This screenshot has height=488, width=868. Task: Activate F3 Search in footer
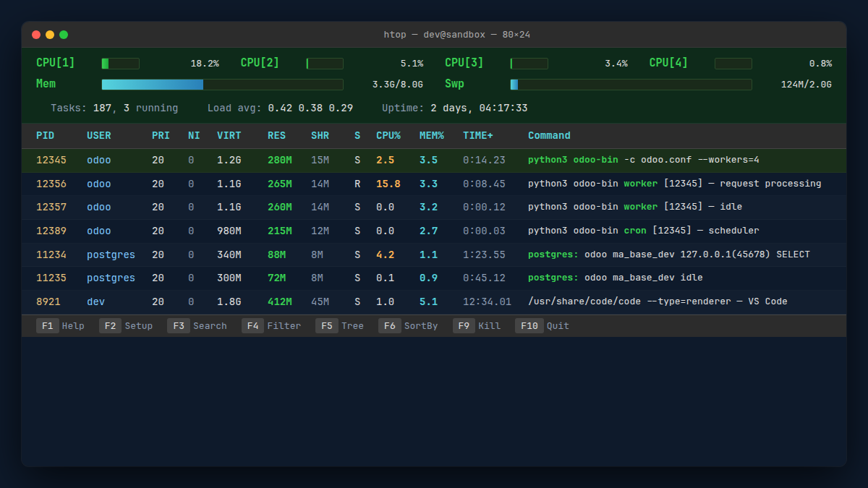pyautogui.click(x=197, y=326)
